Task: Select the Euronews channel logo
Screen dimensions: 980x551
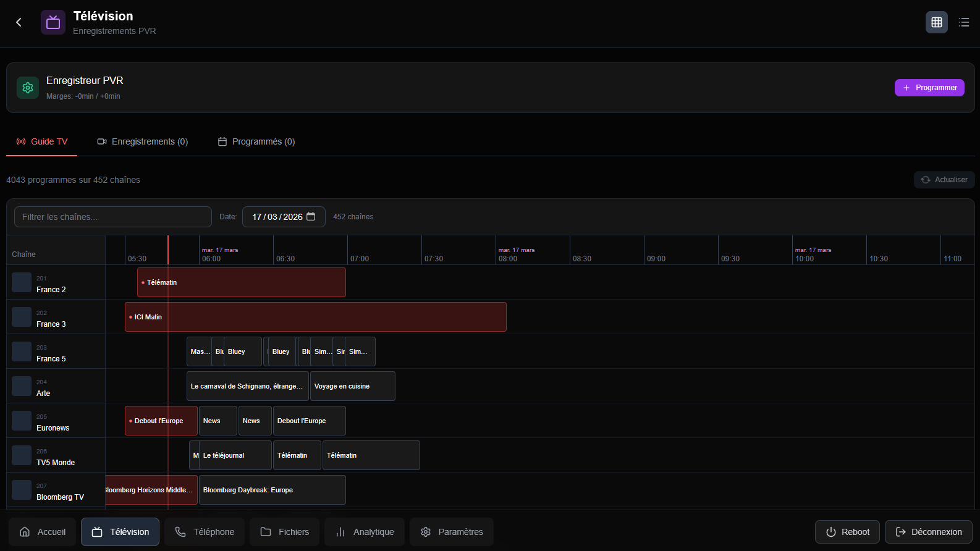Action: [x=22, y=421]
